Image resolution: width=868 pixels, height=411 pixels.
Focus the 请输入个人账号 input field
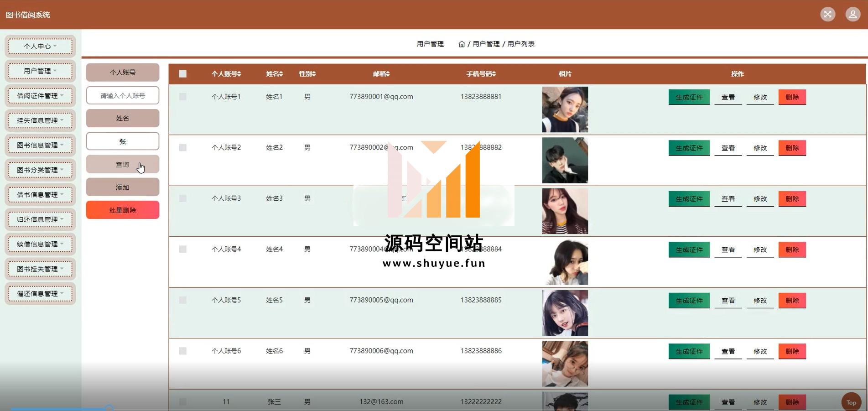123,95
